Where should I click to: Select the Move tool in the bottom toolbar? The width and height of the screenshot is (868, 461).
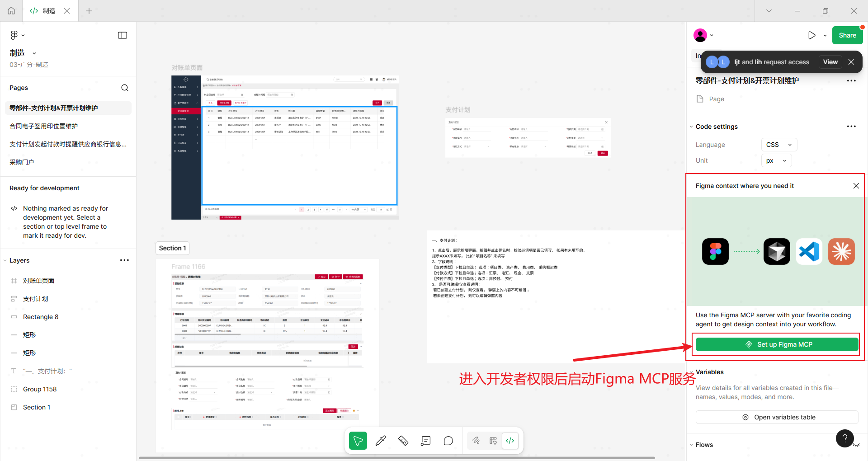pyautogui.click(x=358, y=441)
